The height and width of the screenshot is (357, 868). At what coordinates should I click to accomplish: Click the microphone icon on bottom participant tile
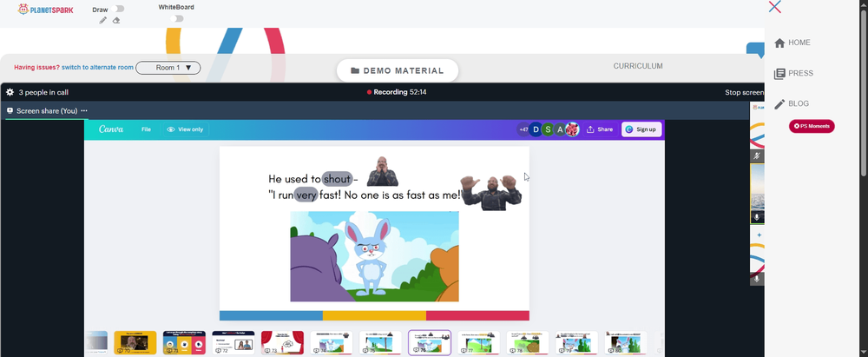(757, 278)
